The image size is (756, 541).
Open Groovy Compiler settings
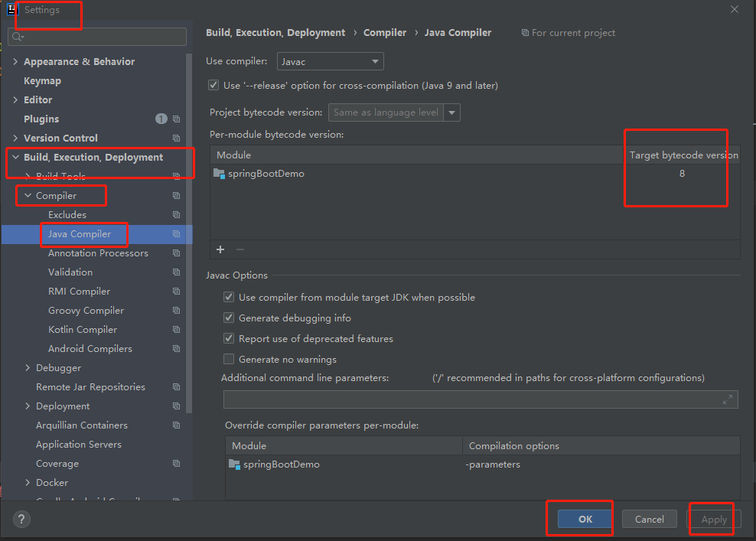pos(86,311)
